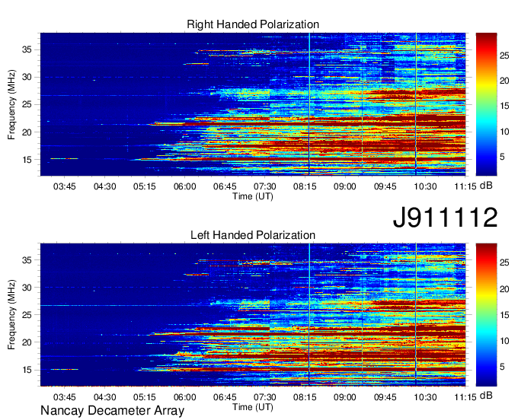Click 09:00 time tick under Left Handed plot

(345, 397)
